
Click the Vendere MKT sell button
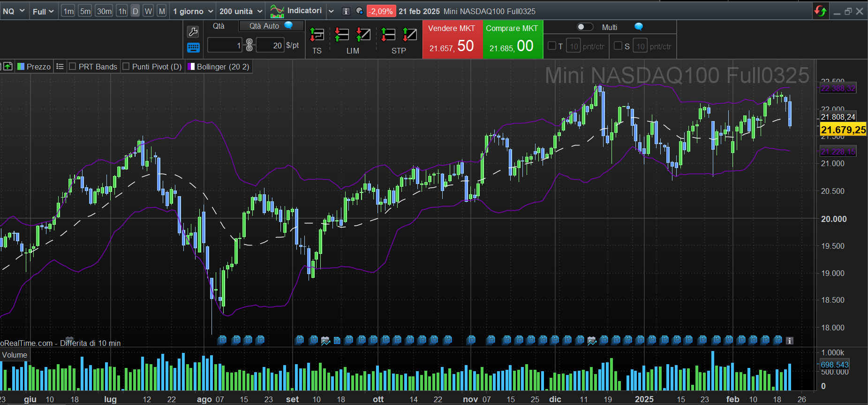452,39
